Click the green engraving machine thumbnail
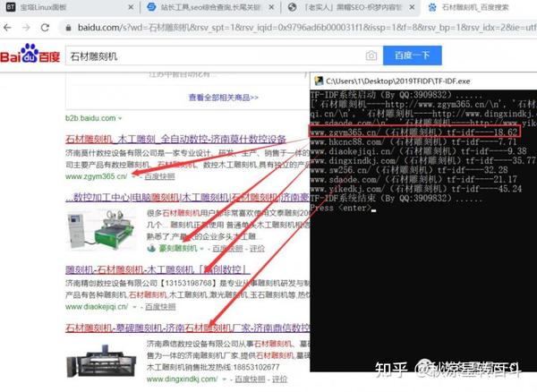Viewport: 537px width, 392px height. 101,230
